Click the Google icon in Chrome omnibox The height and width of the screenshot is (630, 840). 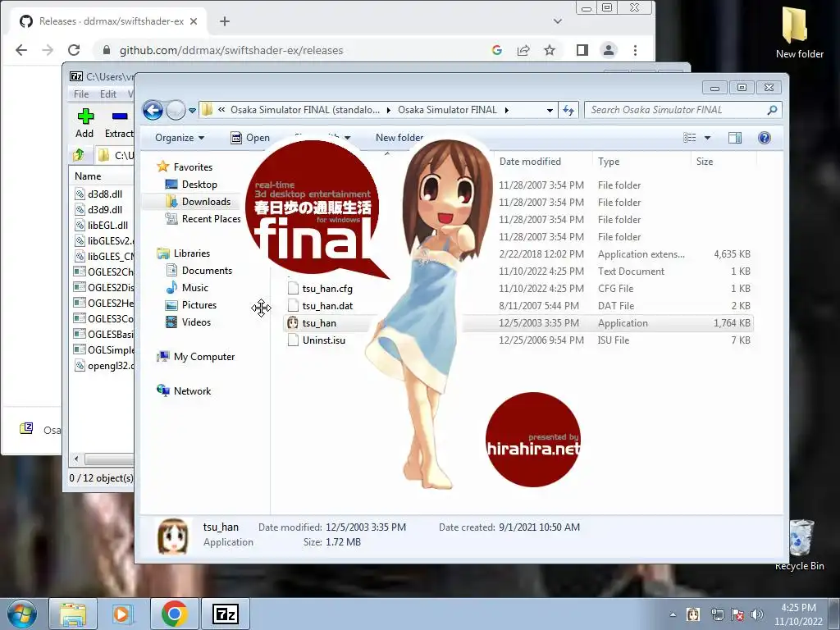(496, 50)
